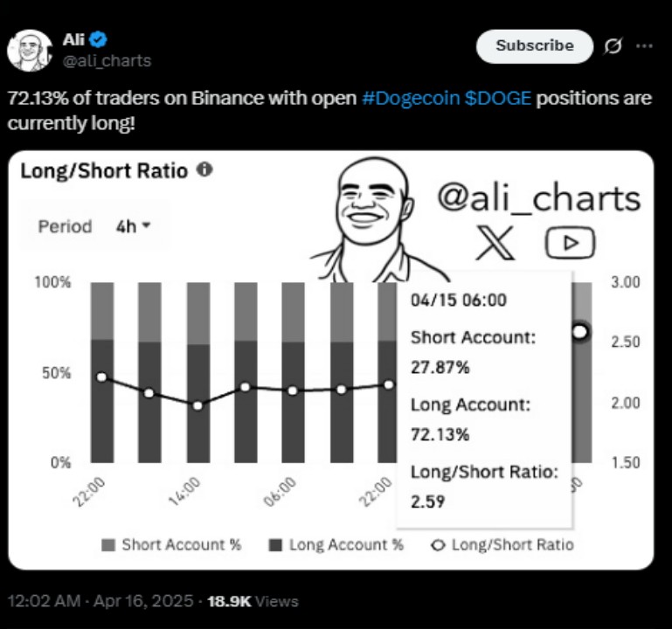Open the three-dot more options menu
The image size is (672, 629).
click(644, 45)
